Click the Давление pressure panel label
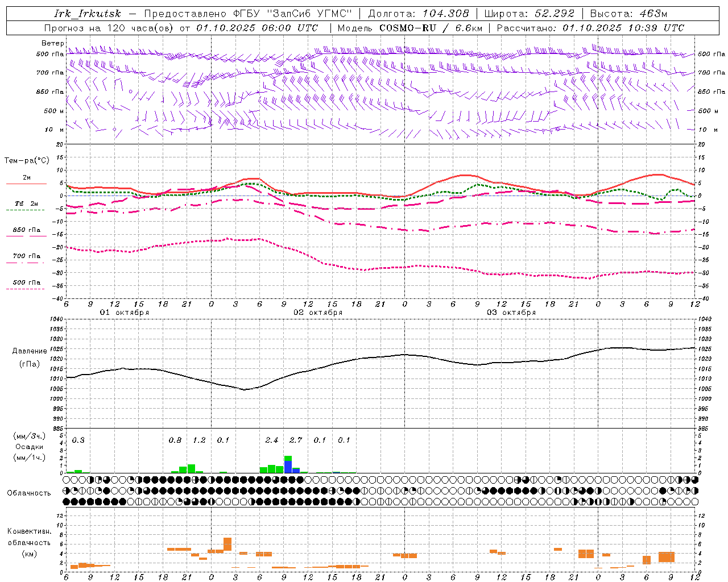 point(30,351)
